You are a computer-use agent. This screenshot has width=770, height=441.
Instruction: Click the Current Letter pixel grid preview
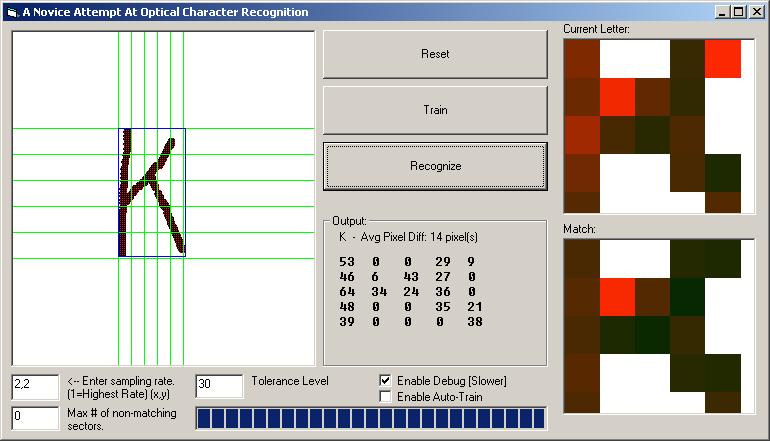(x=658, y=126)
